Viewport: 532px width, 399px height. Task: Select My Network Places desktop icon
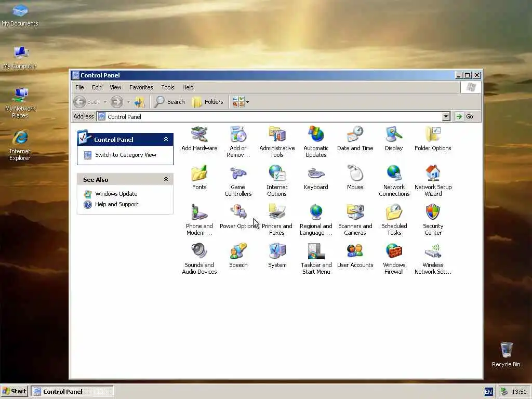(20, 102)
